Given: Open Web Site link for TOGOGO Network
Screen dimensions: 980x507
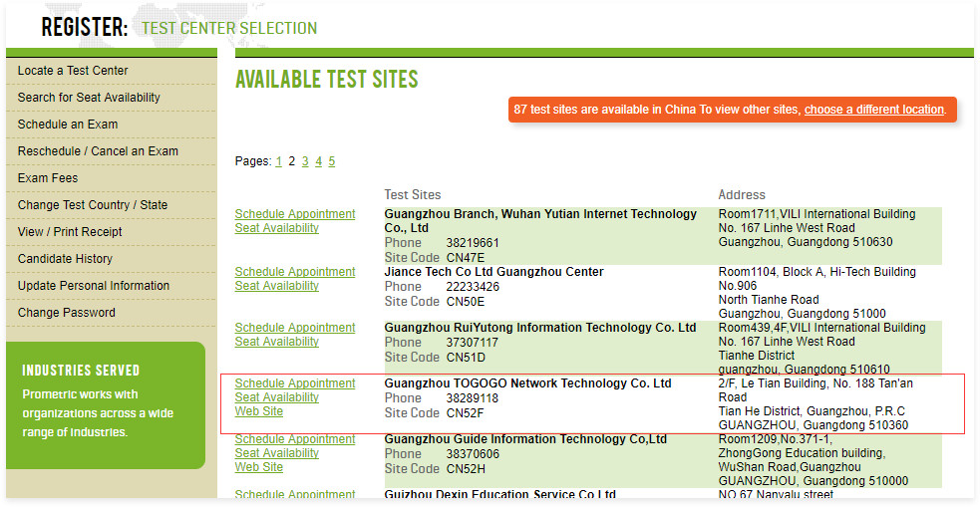Looking at the screenshot, I should tap(259, 411).
